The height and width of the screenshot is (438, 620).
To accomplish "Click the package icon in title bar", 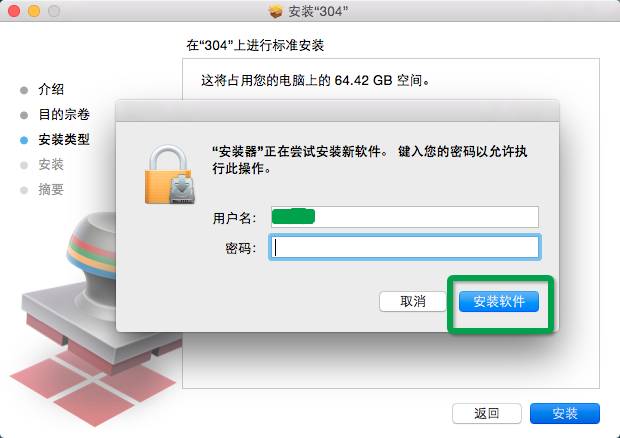I will [x=276, y=11].
